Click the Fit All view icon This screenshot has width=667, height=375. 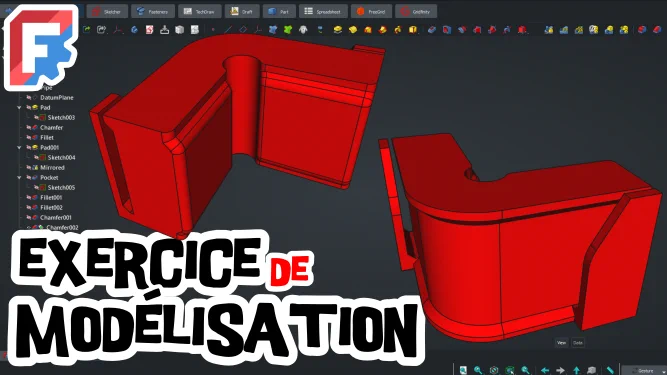(x=463, y=370)
